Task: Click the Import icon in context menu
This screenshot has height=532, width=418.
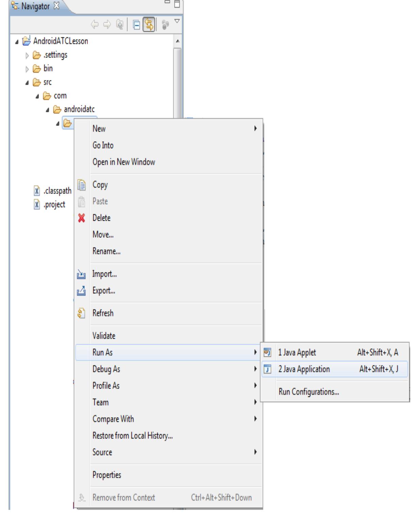Action: [x=81, y=274]
